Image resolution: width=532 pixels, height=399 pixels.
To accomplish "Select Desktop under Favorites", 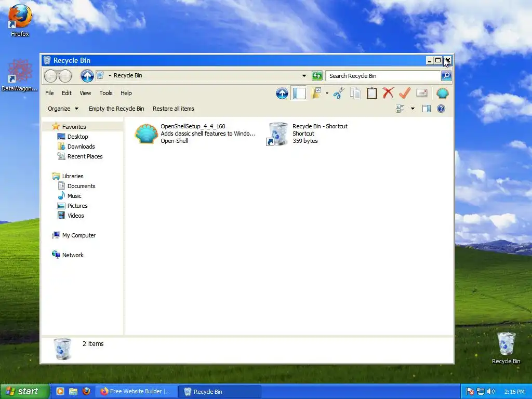I will pos(78,137).
